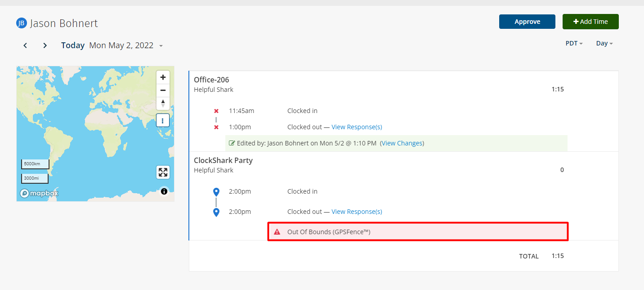The image size is (644, 290).
Task: Click the red X beside 11:45am
Action: (x=216, y=111)
